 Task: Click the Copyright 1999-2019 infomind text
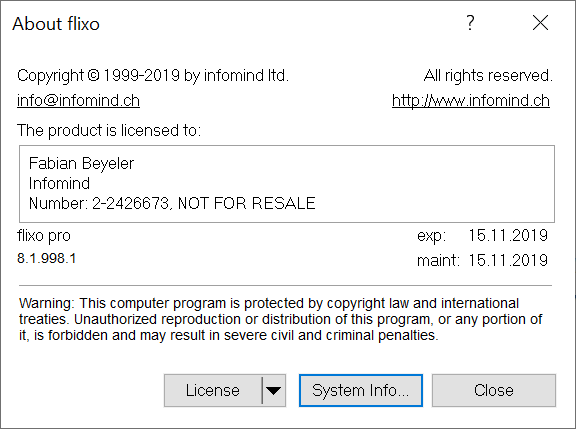click(x=153, y=76)
